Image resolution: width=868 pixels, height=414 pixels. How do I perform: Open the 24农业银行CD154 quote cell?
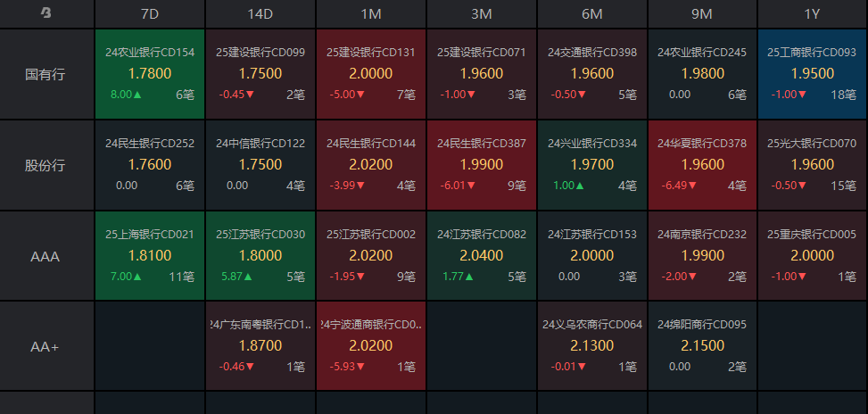(x=150, y=74)
